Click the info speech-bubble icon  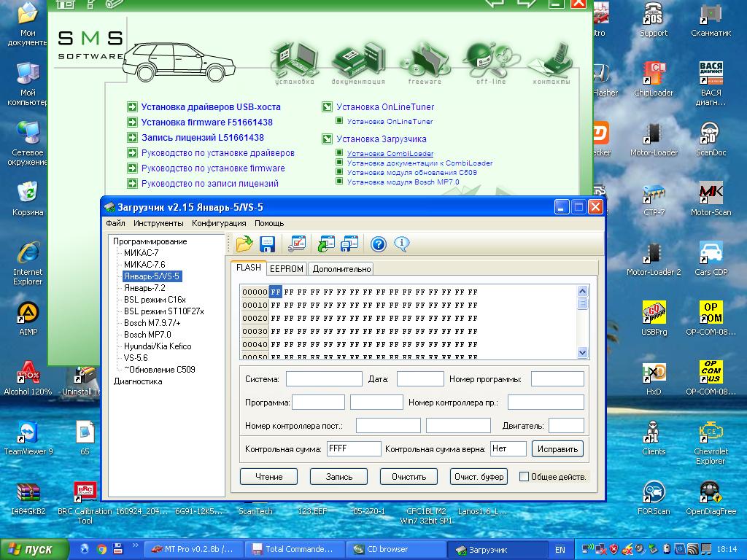coord(402,244)
